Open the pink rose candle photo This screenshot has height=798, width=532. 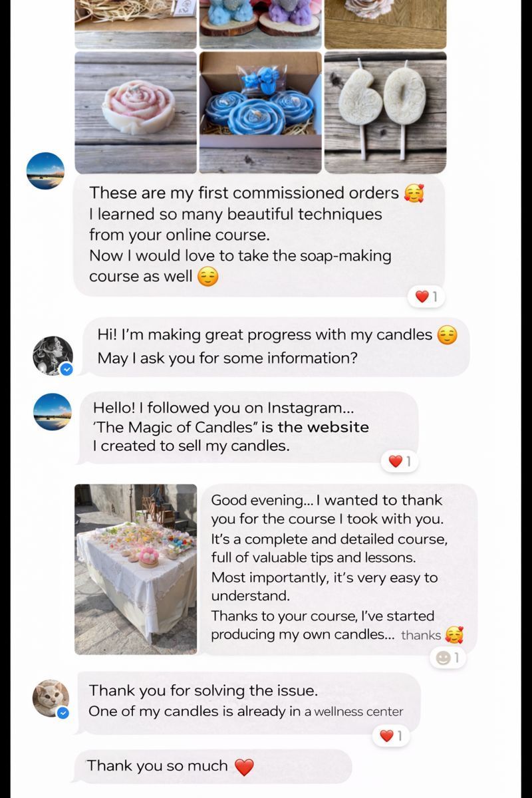(x=136, y=112)
